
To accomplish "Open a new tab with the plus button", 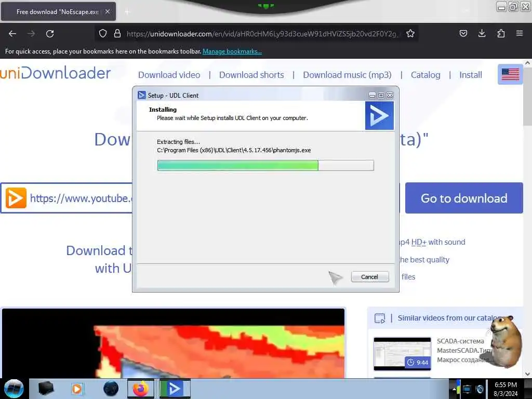I will pos(127,12).
